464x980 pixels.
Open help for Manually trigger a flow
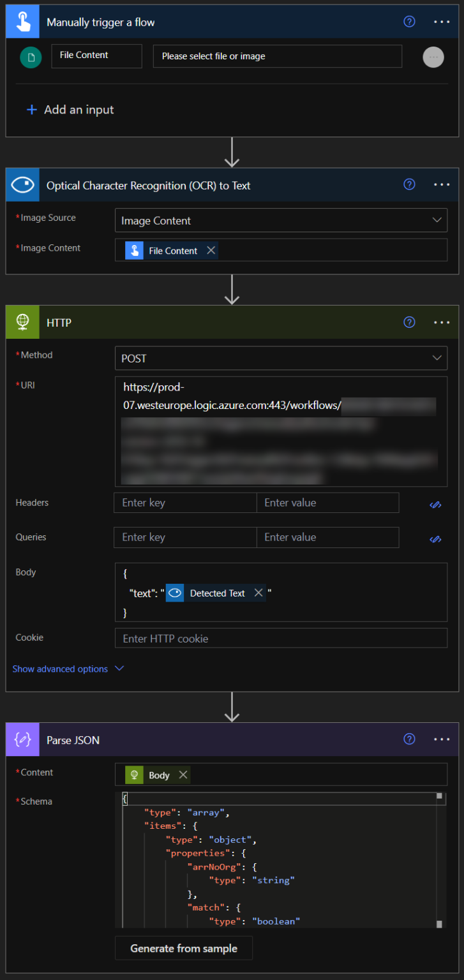410,22
